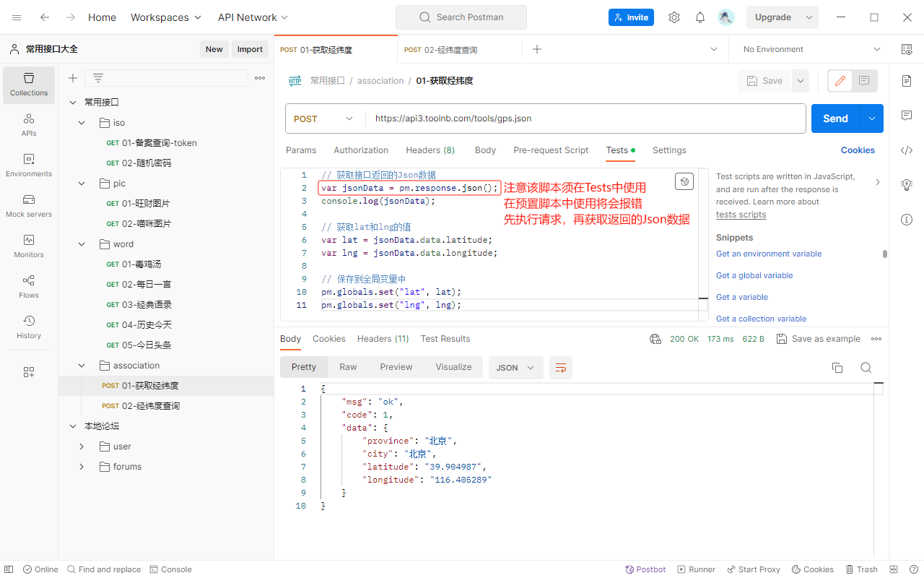Open the Code snippet right sidebar icon

tap(907, 150)
